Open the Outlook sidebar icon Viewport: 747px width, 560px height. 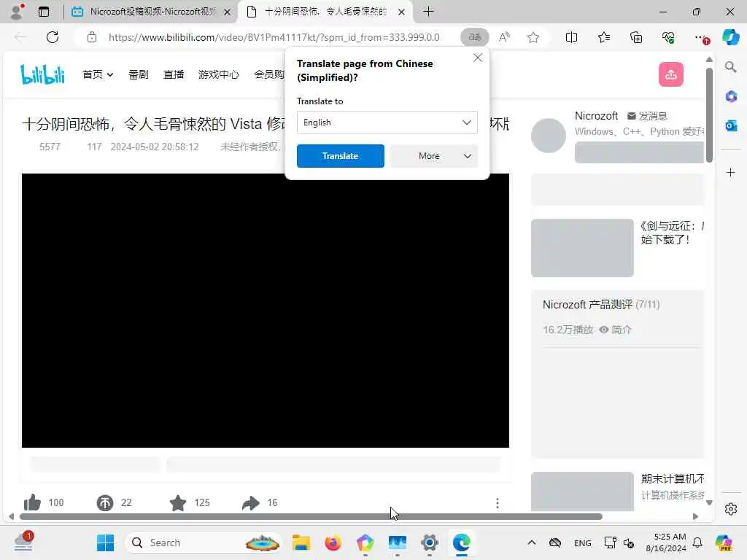[730, 125]
